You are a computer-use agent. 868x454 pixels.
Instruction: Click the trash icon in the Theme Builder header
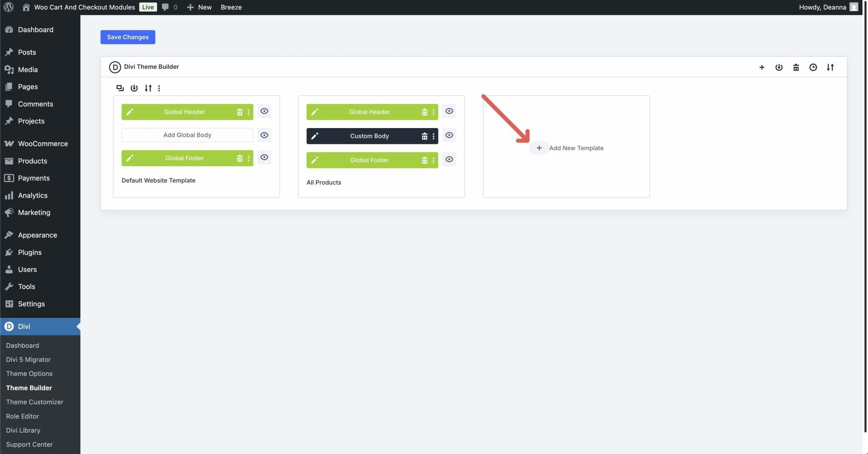click(x=796, y=67)
